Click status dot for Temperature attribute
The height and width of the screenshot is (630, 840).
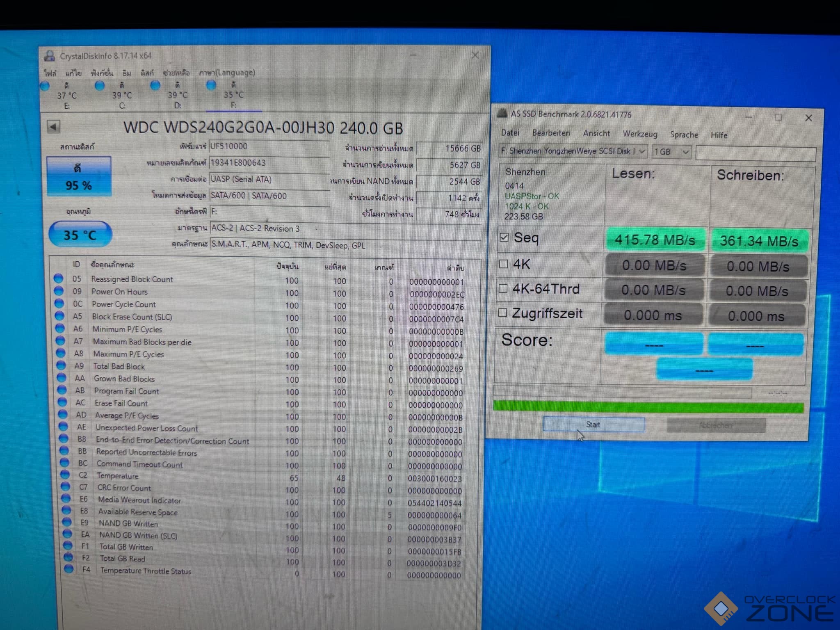65,475
